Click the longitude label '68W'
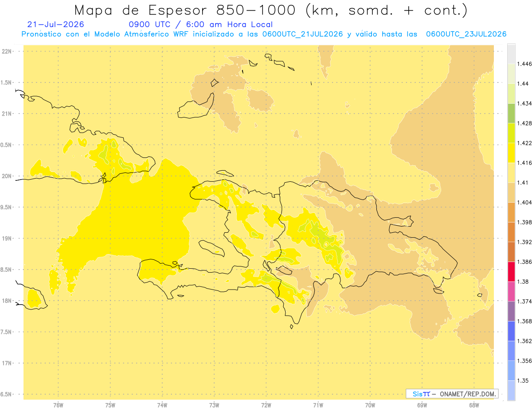532x411 pixels. click(473, 405)
